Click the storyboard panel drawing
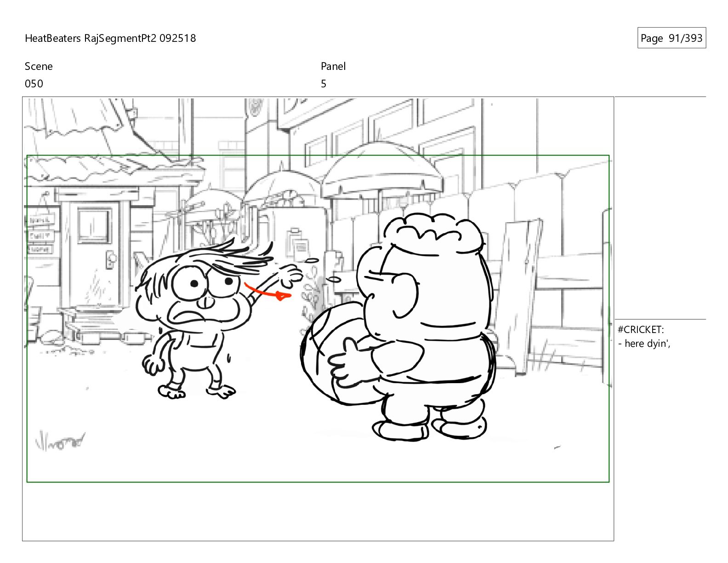Image resolution: width=728 pixels, height=563 pixels. click(318, 319)
